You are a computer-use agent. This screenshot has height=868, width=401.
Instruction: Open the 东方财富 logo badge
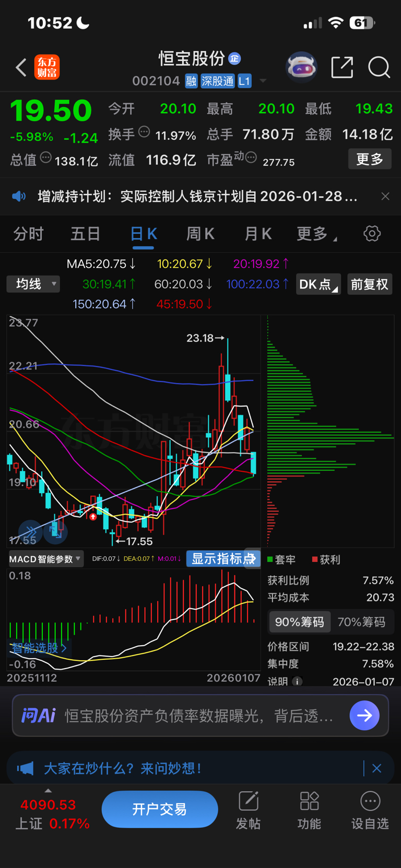pyautogui.click(x=47, y=67)
